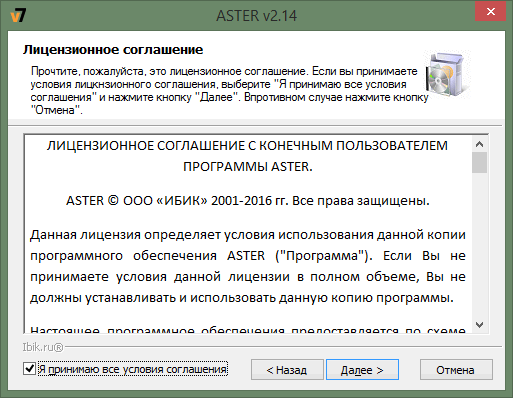Click the 'Далее >' button
The height and width of the screenshot is (398, 513).
pyautogui.click(x=362, y=370)
